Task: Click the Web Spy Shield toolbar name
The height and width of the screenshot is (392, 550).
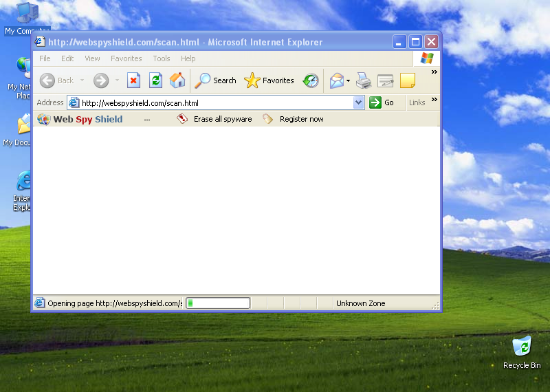Action: point(88,120)
